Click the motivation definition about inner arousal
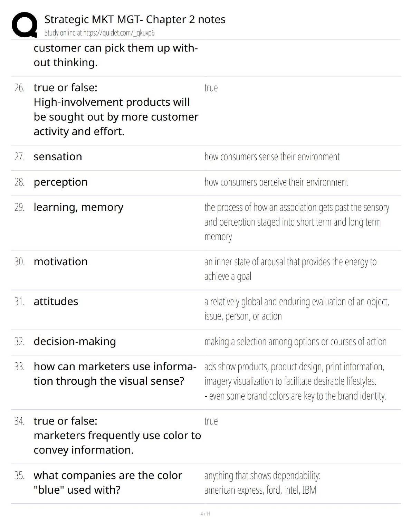This screenshot has height=532, width=411. click(290, 269)
